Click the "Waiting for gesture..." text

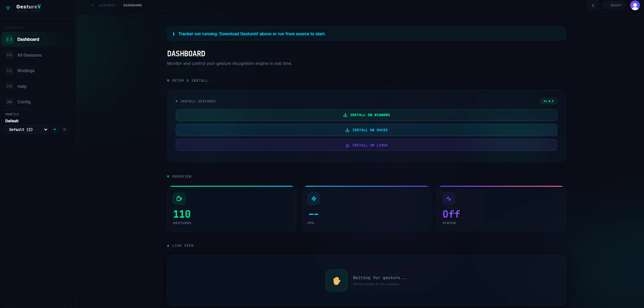pyautogui.click(x=380, y=278)
